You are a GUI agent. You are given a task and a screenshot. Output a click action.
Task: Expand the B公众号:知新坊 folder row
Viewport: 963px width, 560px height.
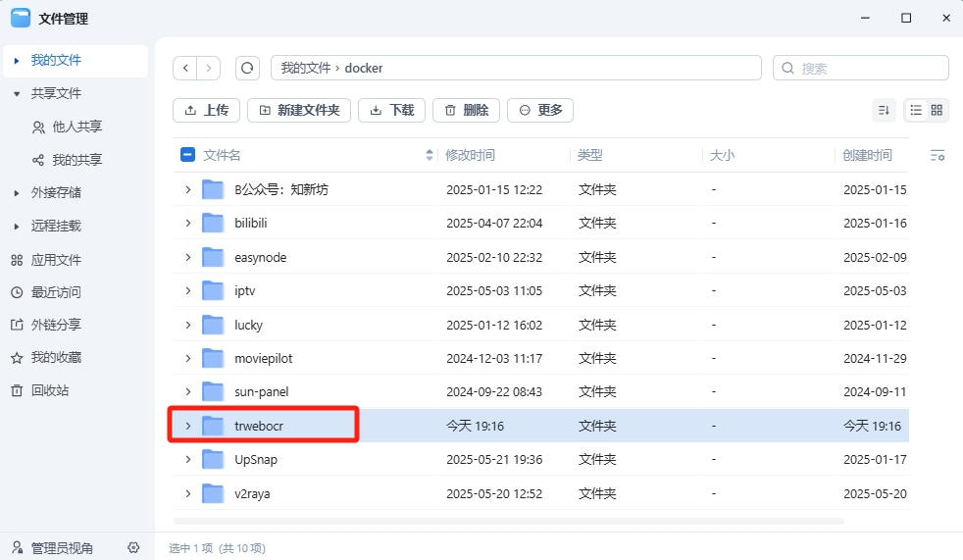188,189
